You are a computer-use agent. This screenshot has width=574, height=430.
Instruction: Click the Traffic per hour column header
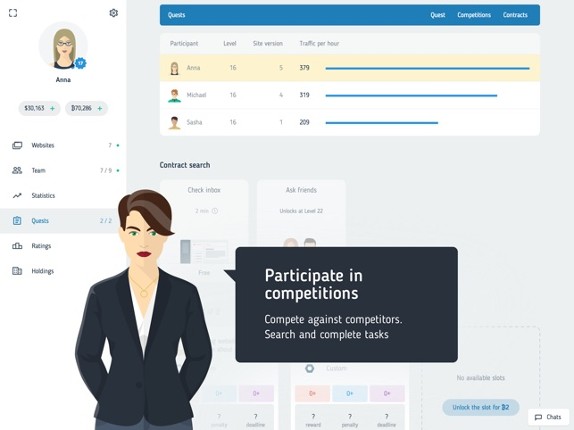click(x=319, y=44)
